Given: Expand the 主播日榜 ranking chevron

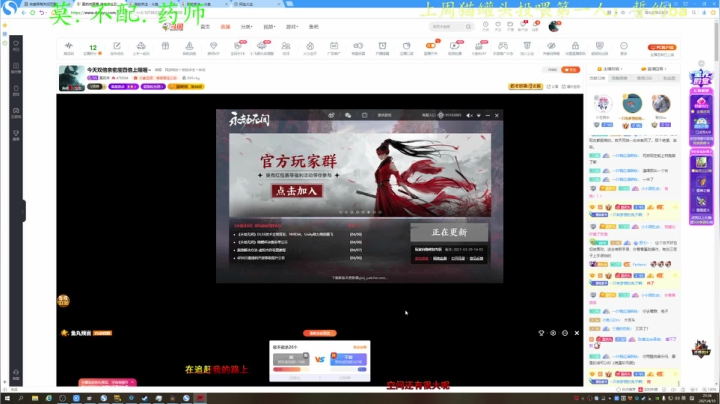Looking at the screenshot, I should [x=622, y=69].
